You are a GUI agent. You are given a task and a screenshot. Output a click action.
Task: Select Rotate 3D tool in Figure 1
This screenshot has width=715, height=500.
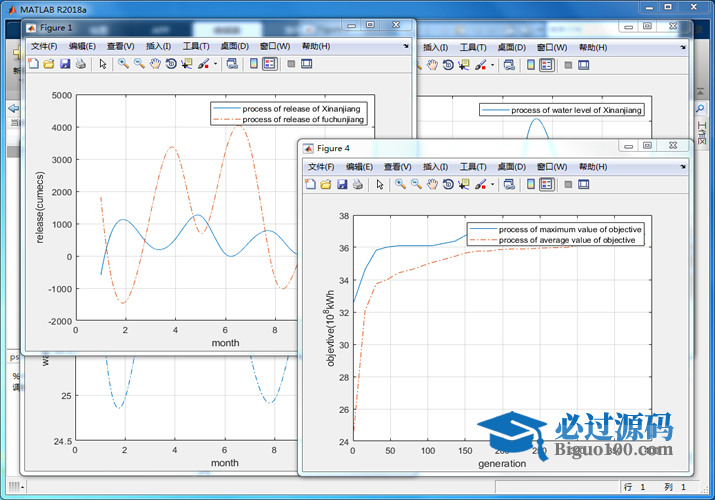point(171,64)
